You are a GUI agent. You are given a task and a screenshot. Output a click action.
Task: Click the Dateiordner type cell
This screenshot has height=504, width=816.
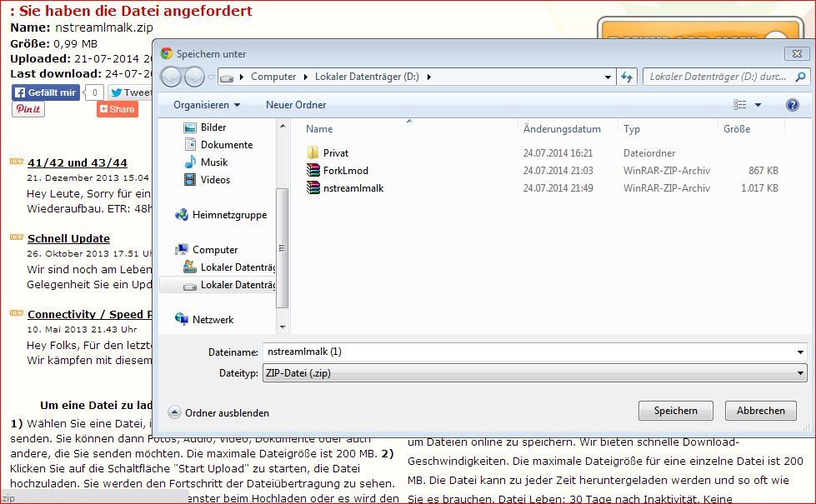click(649, 153)
